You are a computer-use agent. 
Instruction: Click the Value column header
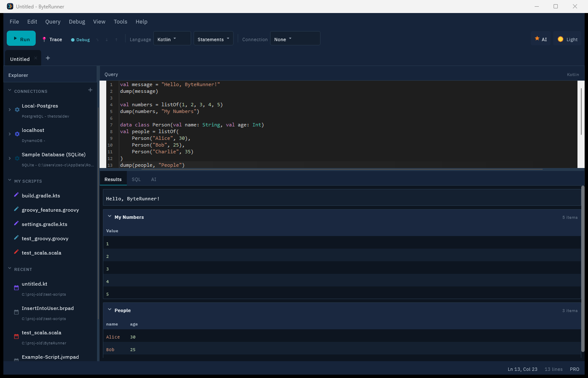(112, 231)
